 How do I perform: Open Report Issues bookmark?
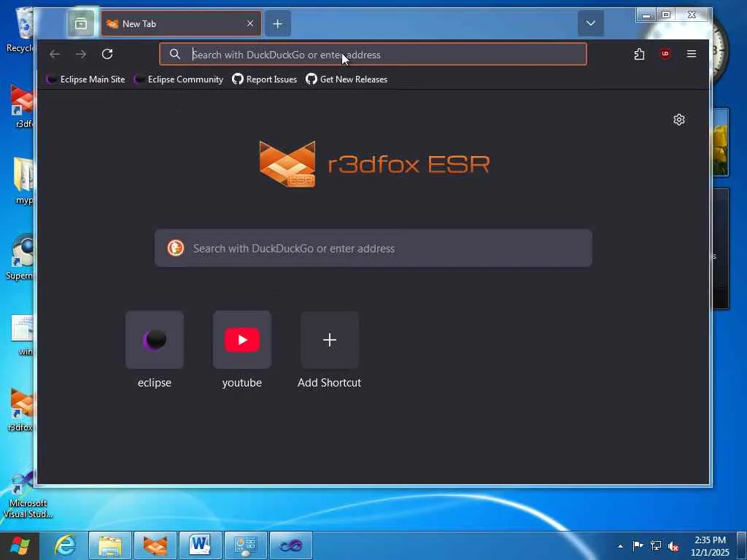coord(264,79)
